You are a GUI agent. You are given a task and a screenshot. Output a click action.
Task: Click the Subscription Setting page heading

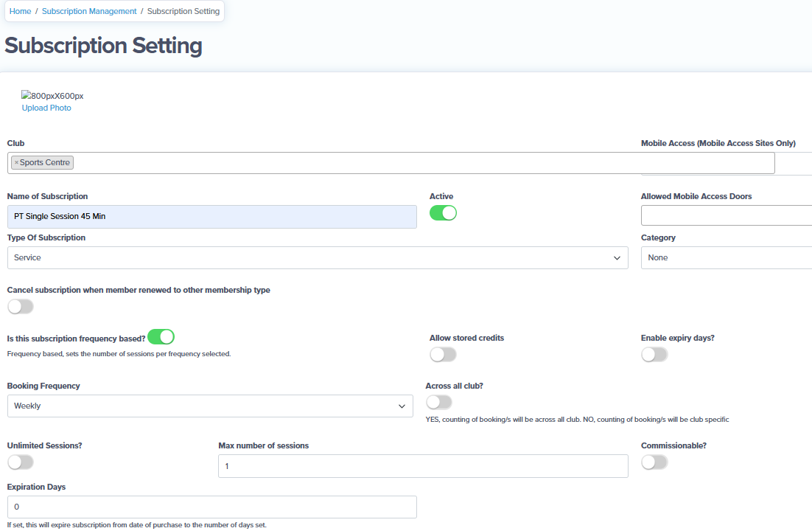click(x=104, y=46)
